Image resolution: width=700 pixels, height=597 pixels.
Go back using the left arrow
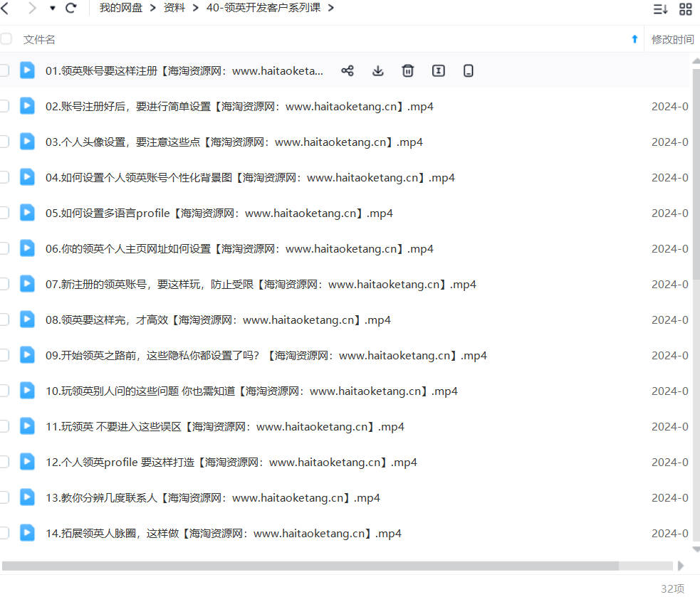tap(5, 8)
